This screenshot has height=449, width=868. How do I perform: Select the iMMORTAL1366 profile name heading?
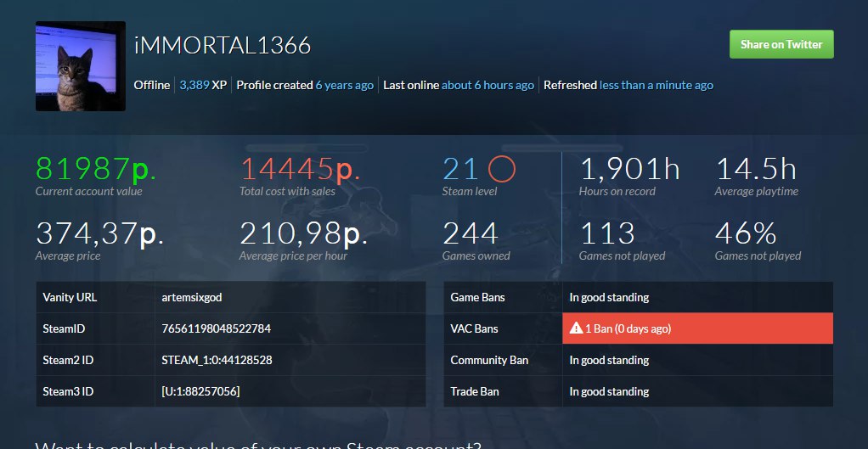(223, 45)
